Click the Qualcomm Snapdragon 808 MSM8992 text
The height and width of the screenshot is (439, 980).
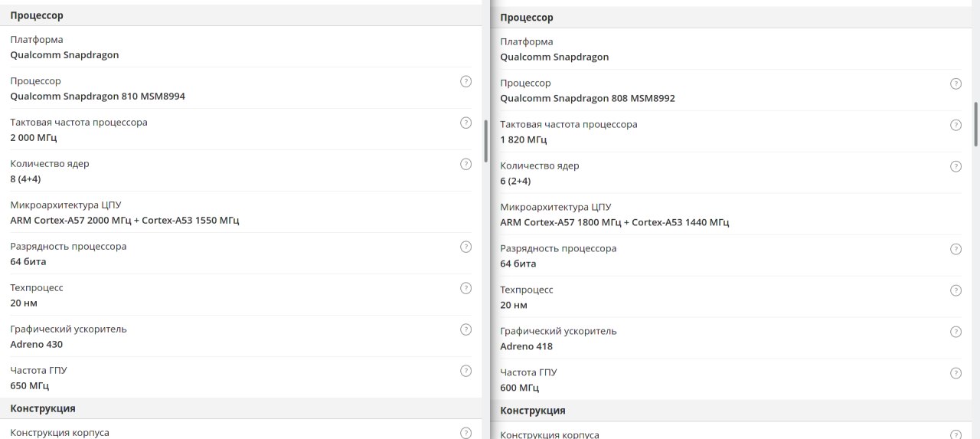pyautogui.click(x=587, y=99)
